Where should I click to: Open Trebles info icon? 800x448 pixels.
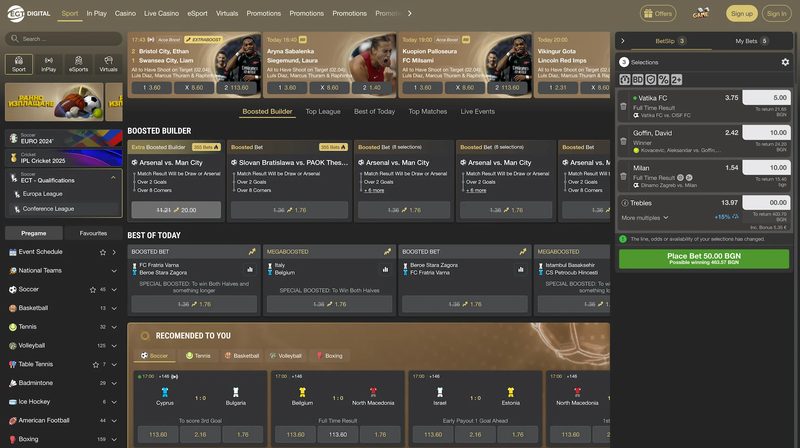pyautogui.click(x=624, y=203)
